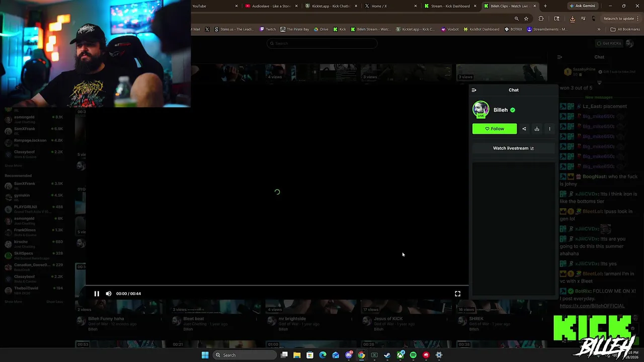Click the Kick search field
Image resolution: width=644 pixels, height=362 pixels.
pos(322,43)
